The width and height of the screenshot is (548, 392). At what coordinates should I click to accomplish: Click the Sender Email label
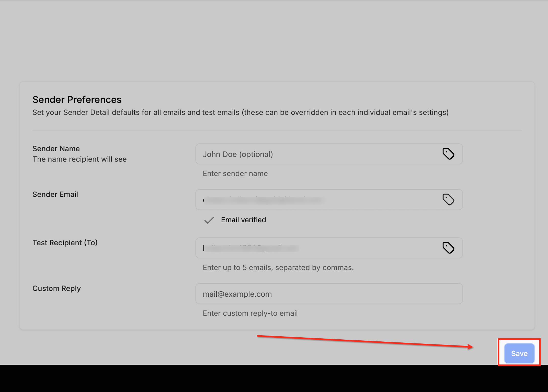click(55, 194)
